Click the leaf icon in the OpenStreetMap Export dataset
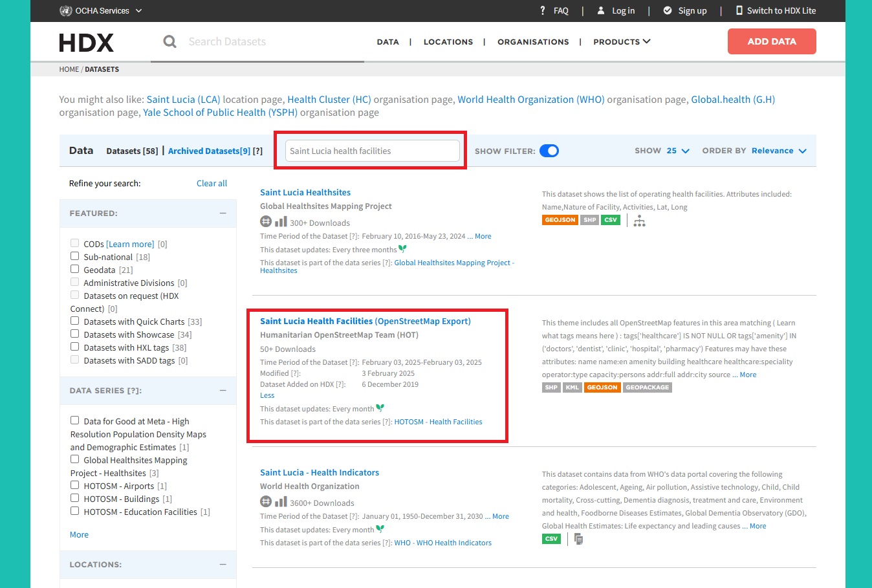Viewport: 872px width, 588px height. pos(380,408)
